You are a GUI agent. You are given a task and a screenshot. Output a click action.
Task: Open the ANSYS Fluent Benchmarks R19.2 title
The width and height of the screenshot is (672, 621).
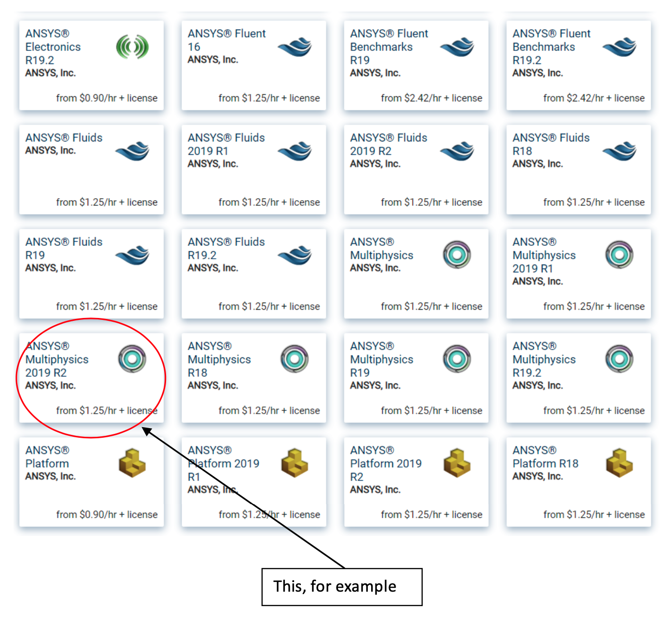pos(552,47)
